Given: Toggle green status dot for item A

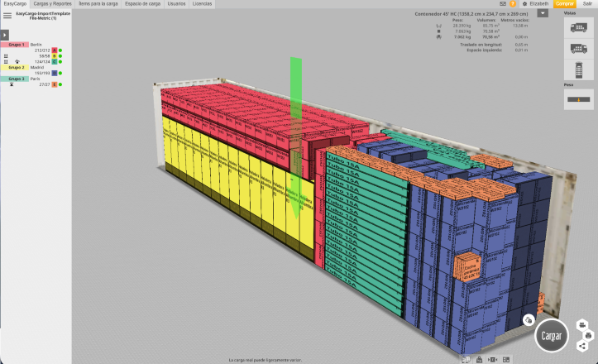Looking at the screenshot, I should 60,50.
